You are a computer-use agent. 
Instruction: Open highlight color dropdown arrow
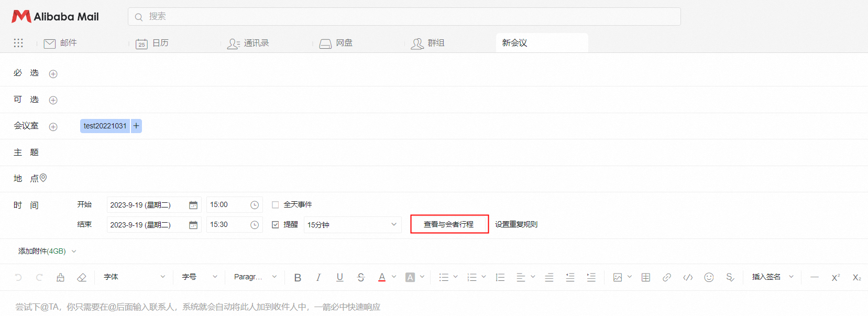tap(422, 277)
